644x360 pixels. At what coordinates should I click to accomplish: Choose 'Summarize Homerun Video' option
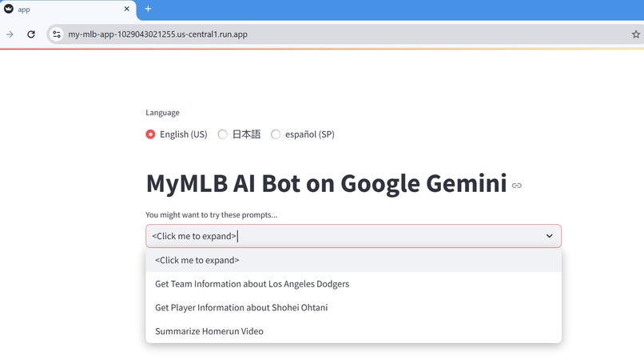[x=353, y=331]
